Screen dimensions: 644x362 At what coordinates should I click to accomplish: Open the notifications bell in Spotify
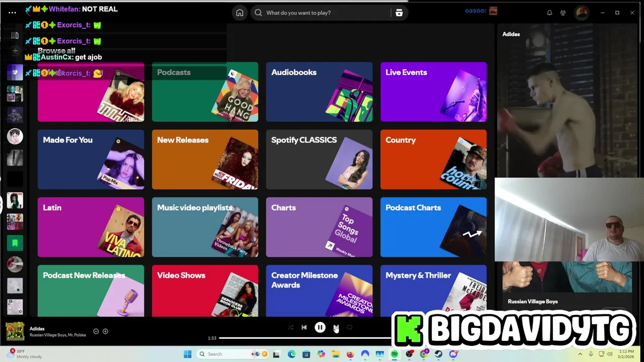(x=549, y=13)
